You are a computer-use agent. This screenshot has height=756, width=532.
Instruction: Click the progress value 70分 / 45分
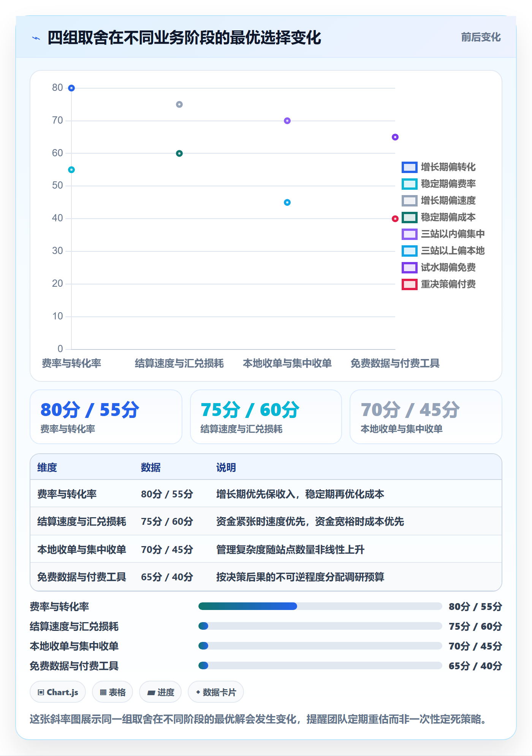coord(475,646)
